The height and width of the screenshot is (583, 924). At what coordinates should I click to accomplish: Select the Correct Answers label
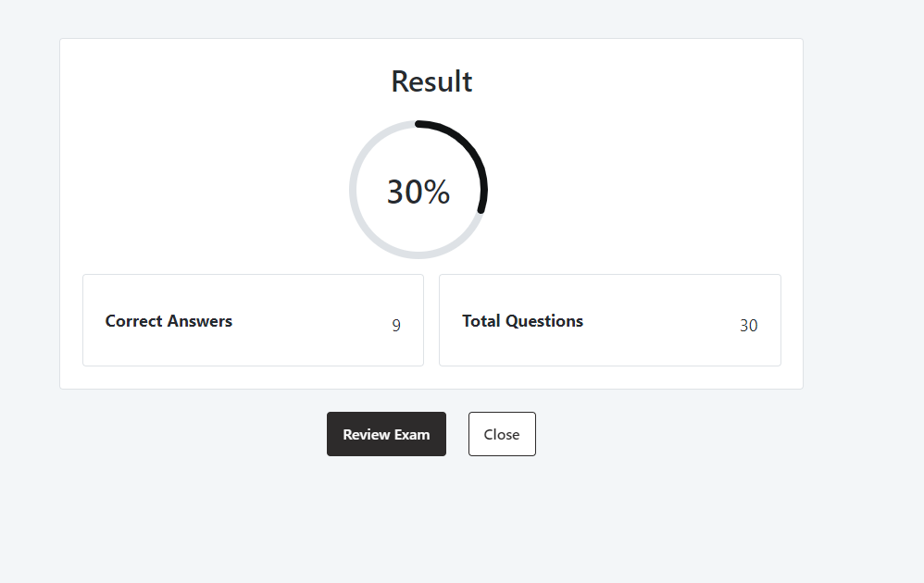click(x=169, y=321)
